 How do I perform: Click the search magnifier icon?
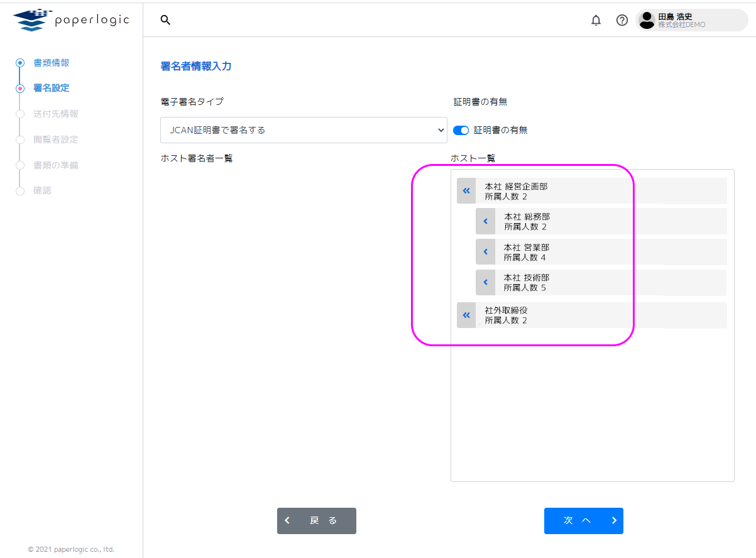[x=165, y=20]
